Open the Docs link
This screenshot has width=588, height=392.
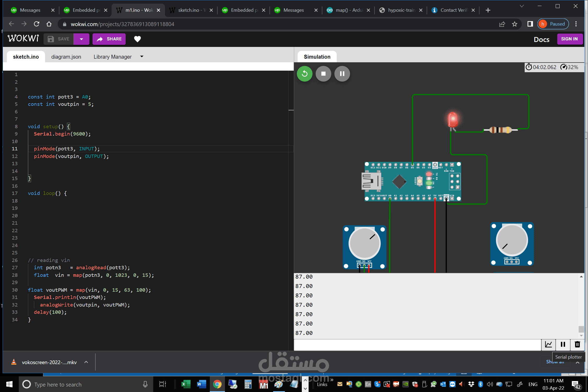point(541,39)
